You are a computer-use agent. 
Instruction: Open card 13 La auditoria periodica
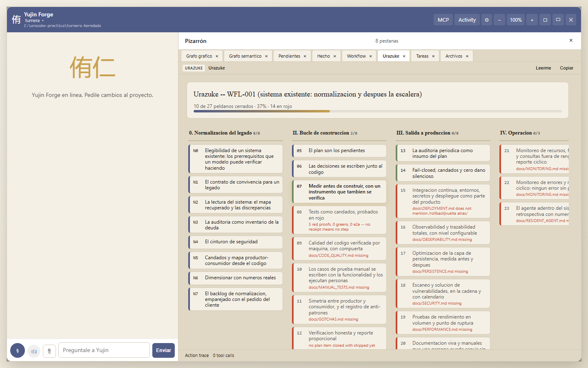pyautogui.click(x=443, y=153)
